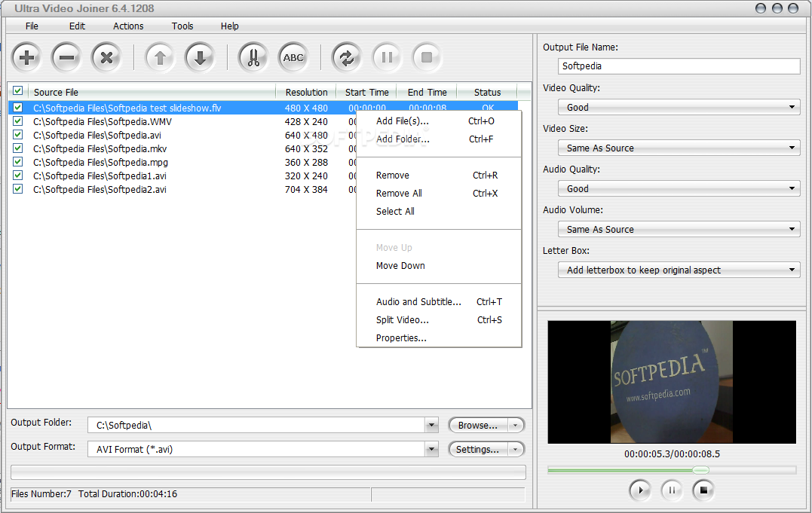812x513 pixels.
Task: Click the Status column header
Action: point(487,92)
